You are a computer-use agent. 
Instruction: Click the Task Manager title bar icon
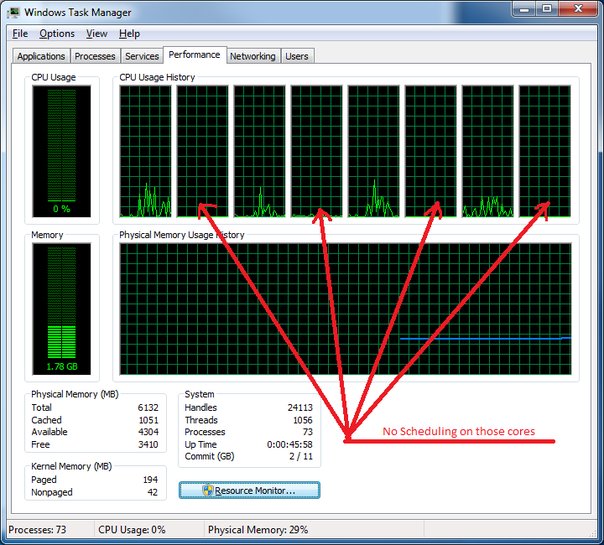(13, 12)
